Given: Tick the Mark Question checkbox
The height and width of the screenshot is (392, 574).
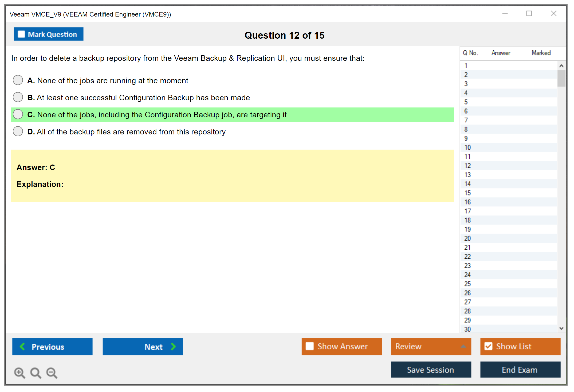Looking at the screenshot, I should pos(21,34).
